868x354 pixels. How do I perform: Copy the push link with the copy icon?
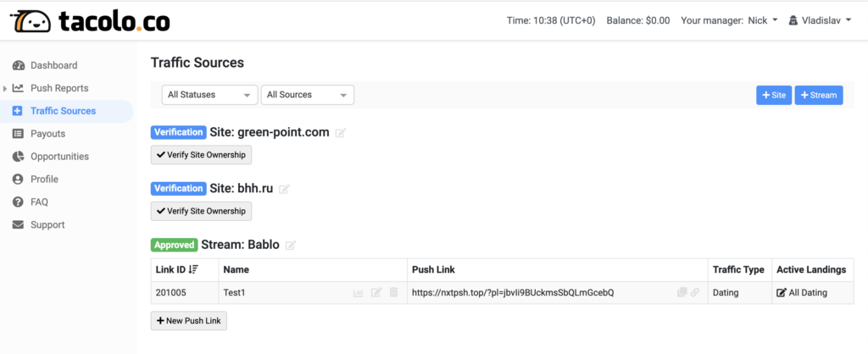point(682,293)
